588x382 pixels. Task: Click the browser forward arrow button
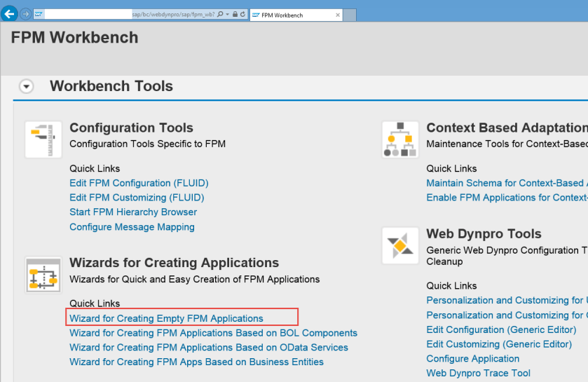click(x=25, y=13)
